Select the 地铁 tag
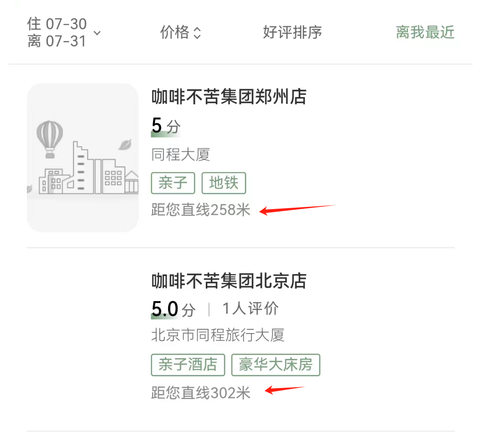Screen dimensions: 504x446 pyautogui.click(x=224, y=183)
